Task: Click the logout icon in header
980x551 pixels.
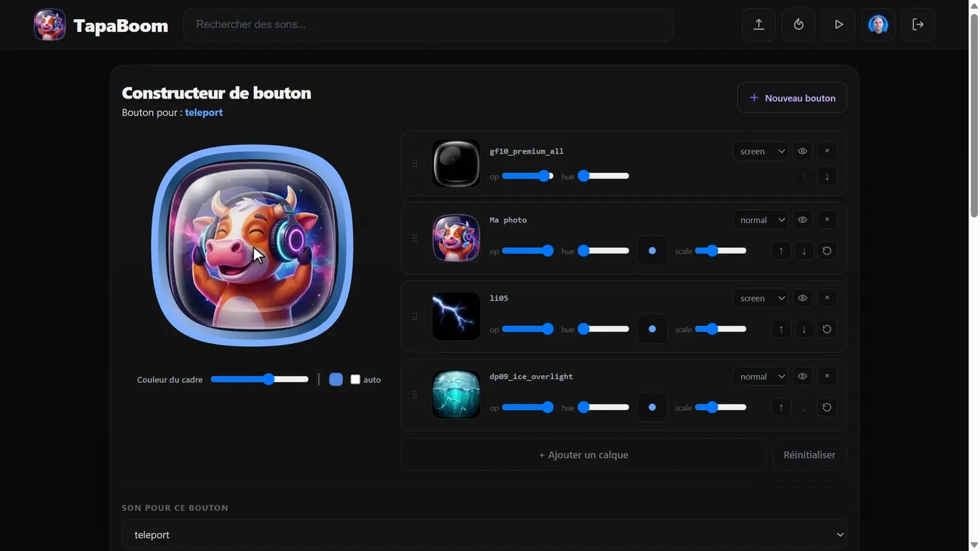Action: (x=918, y=24)
